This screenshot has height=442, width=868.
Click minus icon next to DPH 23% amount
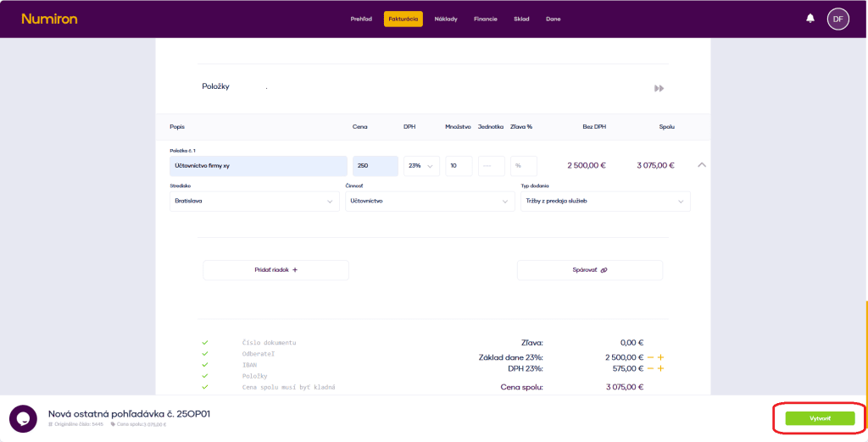point(650,368)
